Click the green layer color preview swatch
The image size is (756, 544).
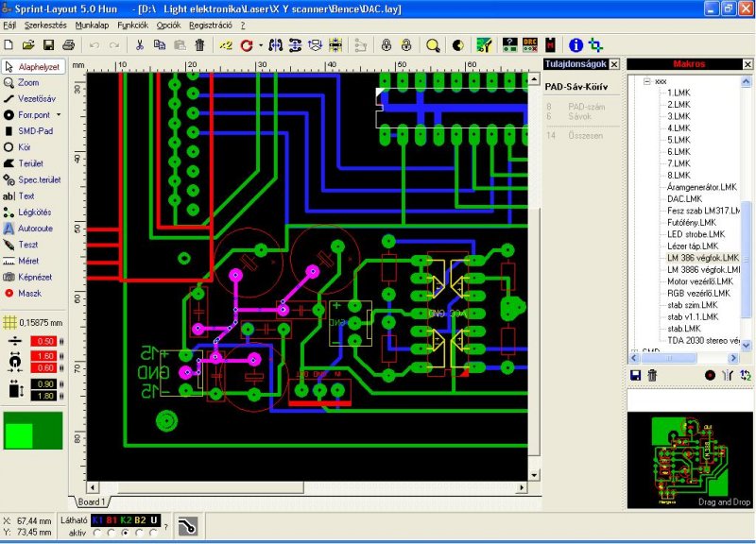33,431
